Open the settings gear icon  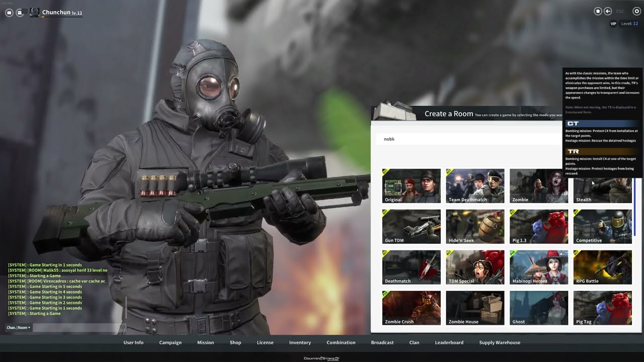pyautogui.click(x=636, y=11)
